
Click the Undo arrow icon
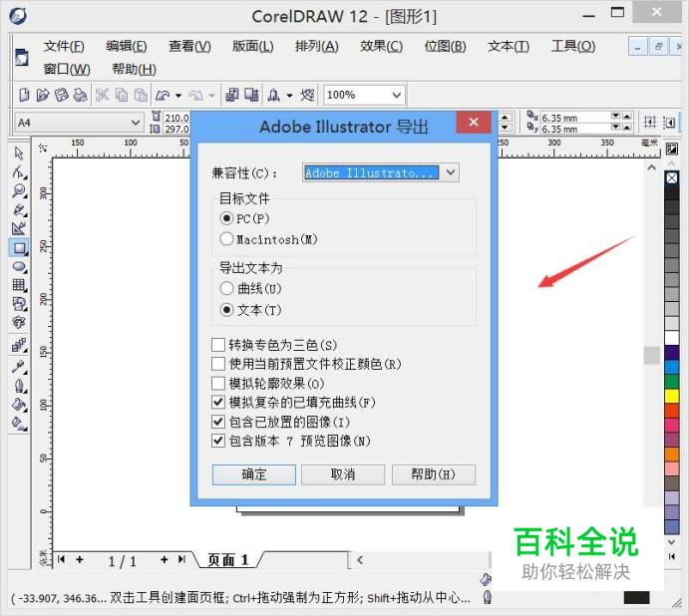pyautogui.click(x=163, y=95)
